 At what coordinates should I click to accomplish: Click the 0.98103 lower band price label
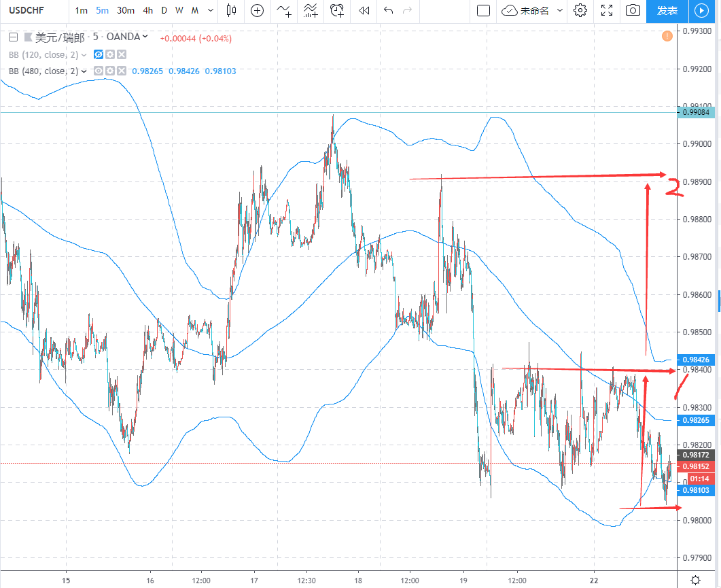point(696,491)
